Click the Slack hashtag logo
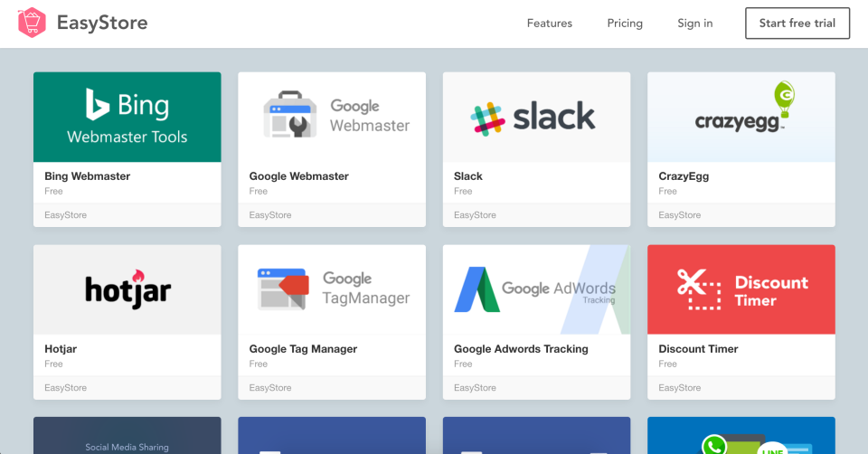Viewport: 868px width, 454px height. pyautogui.click(x=488, y=118)
